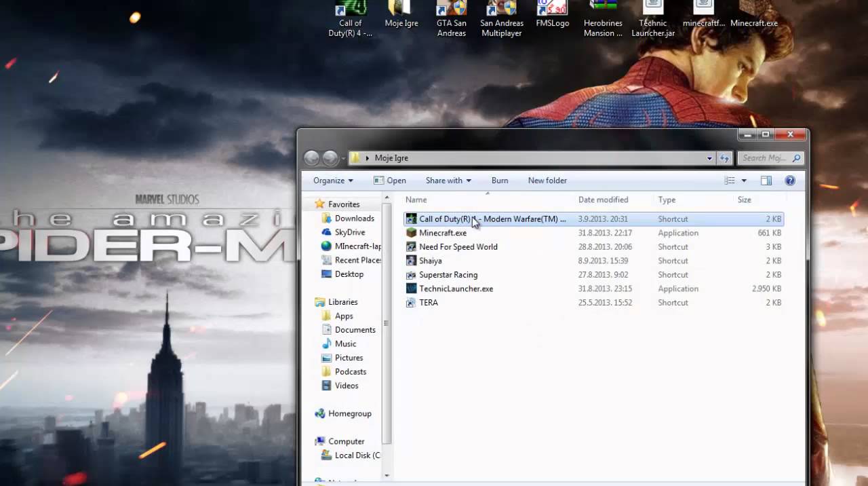The image size is (868, 486).
Task: Click the search magnifier icon
Action: tap(797, 158)
